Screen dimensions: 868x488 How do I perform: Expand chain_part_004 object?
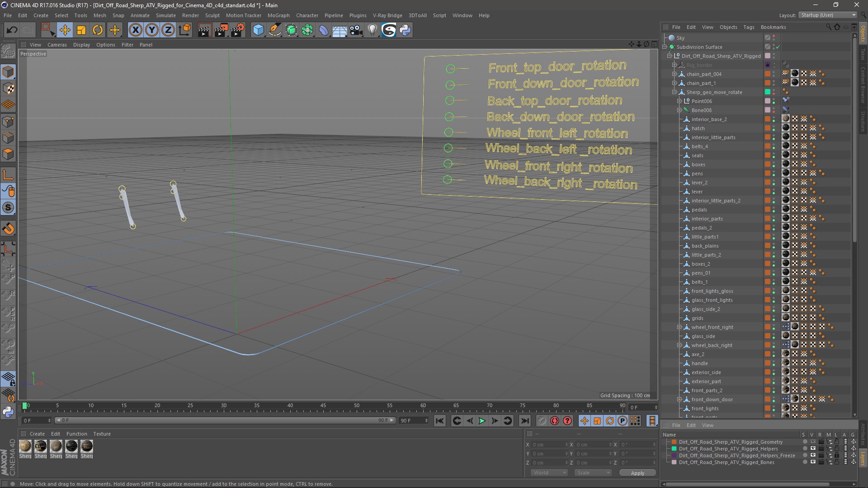point(674,74)
